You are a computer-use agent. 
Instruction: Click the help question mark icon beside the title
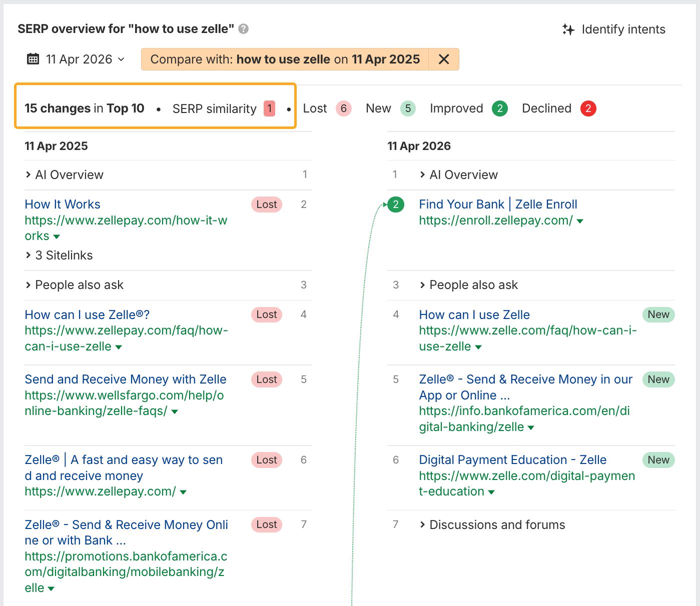click(243, 29)
